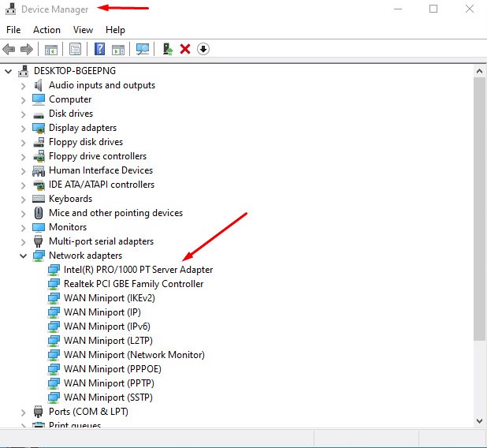The width and height of the screenshot is (487, 448).
Task: Click Show/Hide Console Tree toolbar icon
Action: click(51, 49)
